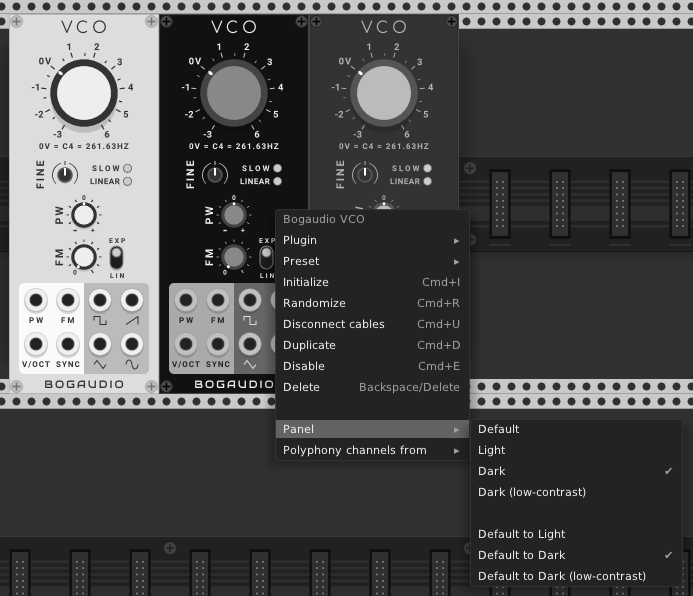Click the light VCO main frequency knob
This screenshot has height=596, width=693.
click(x=84, y=93)
